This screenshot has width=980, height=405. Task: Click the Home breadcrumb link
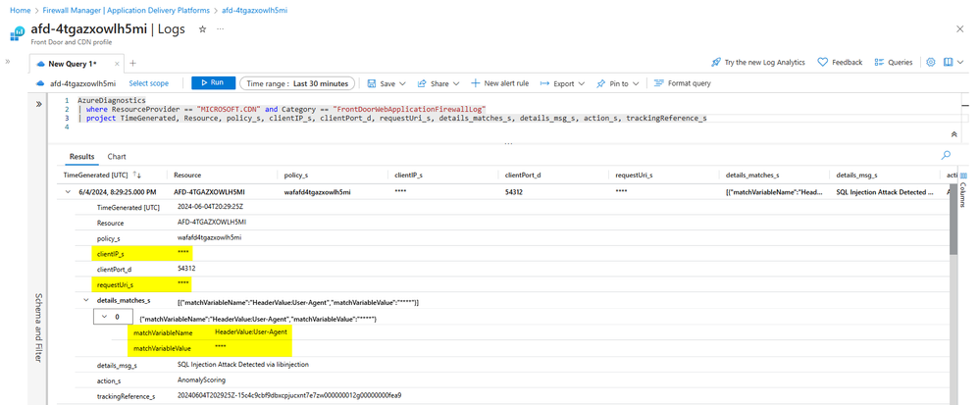(21, 11)
